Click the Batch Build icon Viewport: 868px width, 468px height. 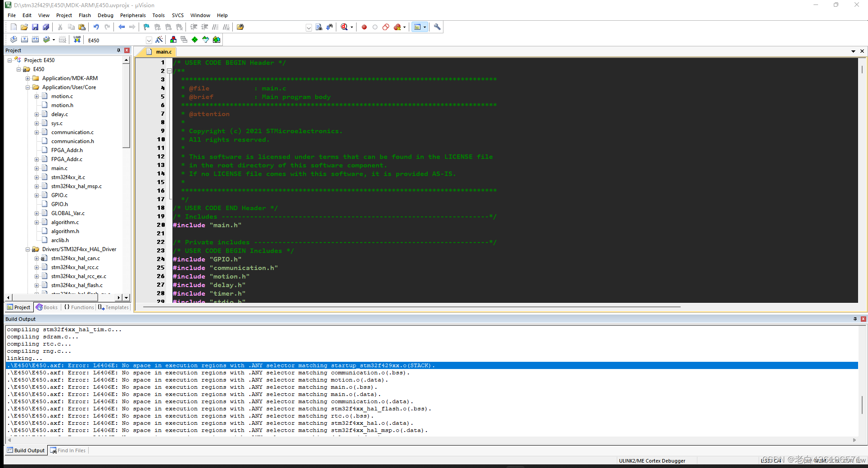(x=46, y=40)
